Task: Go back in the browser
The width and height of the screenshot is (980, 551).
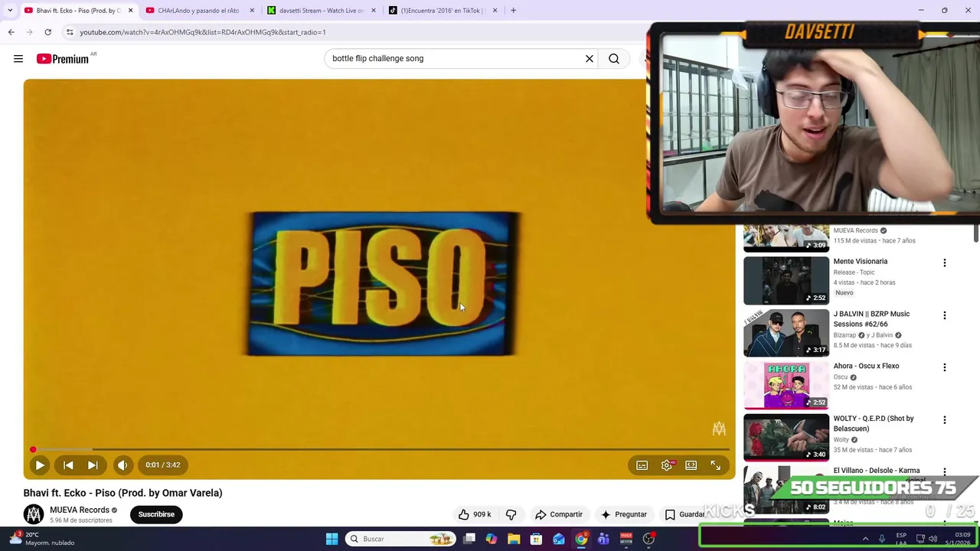Action: pyautogui.click(x=11, y=32)
